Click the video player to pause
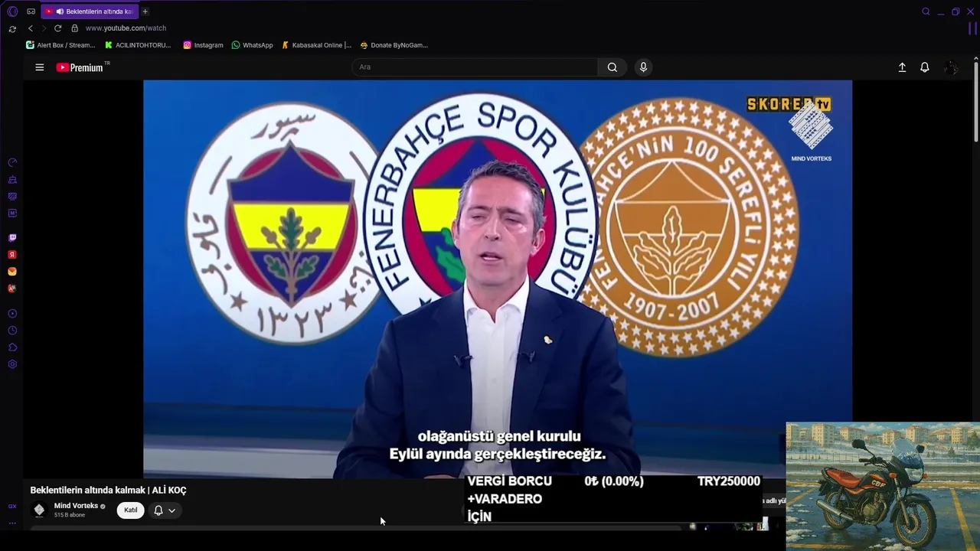This screenshot has width=980, height=551. (498, 279)
